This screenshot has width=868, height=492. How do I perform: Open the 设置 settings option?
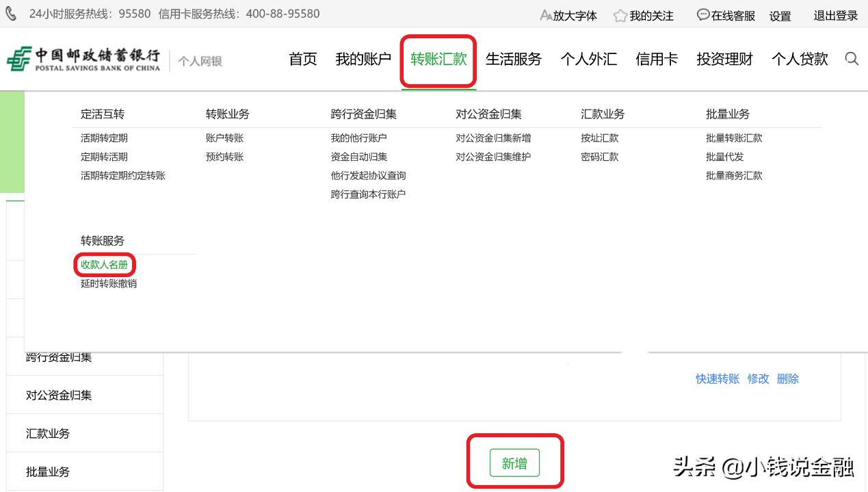click(779, 15)
